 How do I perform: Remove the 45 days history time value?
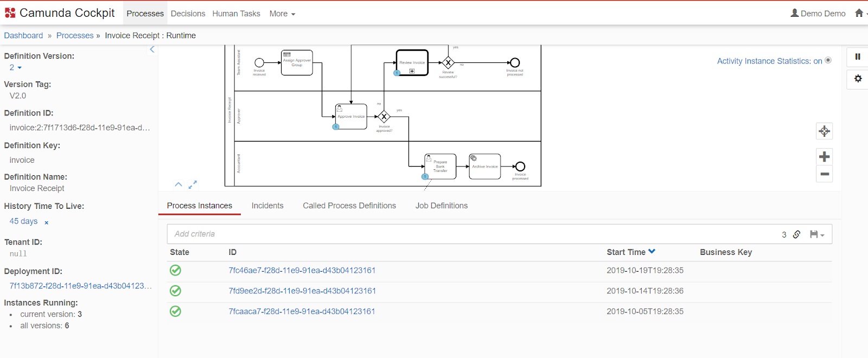tap(47, 222)
